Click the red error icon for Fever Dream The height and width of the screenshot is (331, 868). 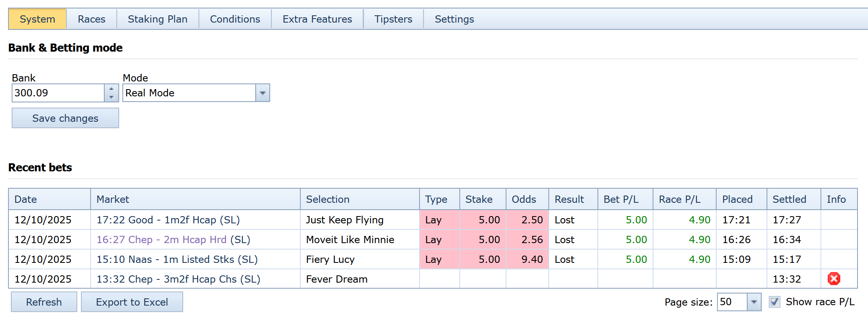point(833,279)
